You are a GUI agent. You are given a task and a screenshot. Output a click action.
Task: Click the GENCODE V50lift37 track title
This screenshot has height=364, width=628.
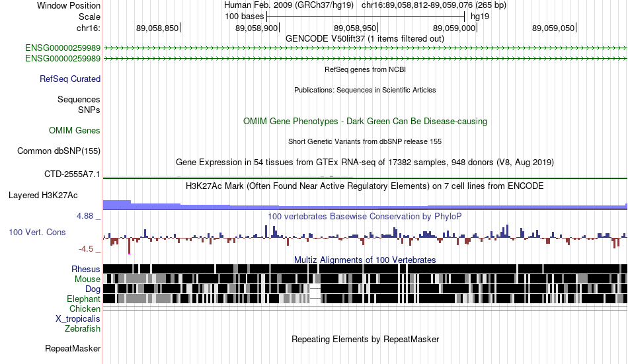coord(364,39)
